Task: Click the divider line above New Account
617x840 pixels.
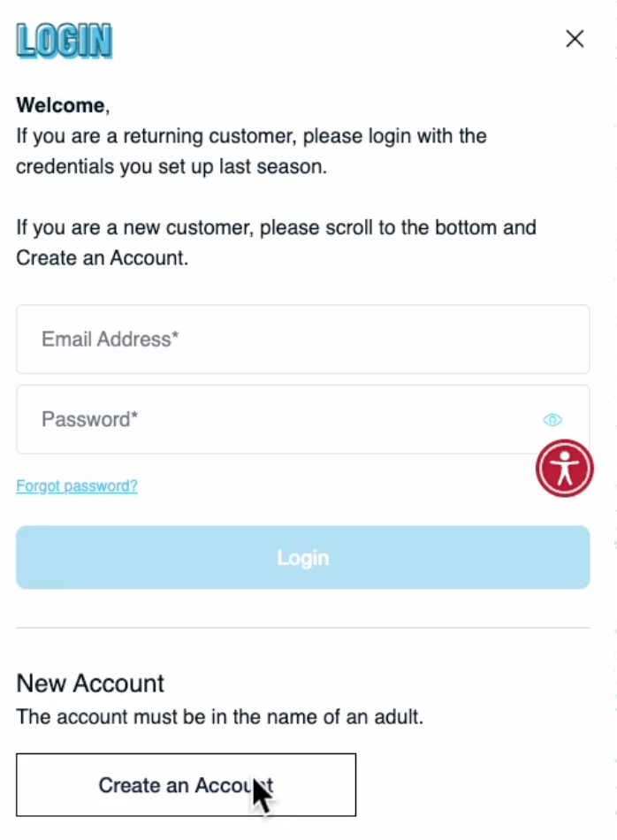Action: coord(303,627)
